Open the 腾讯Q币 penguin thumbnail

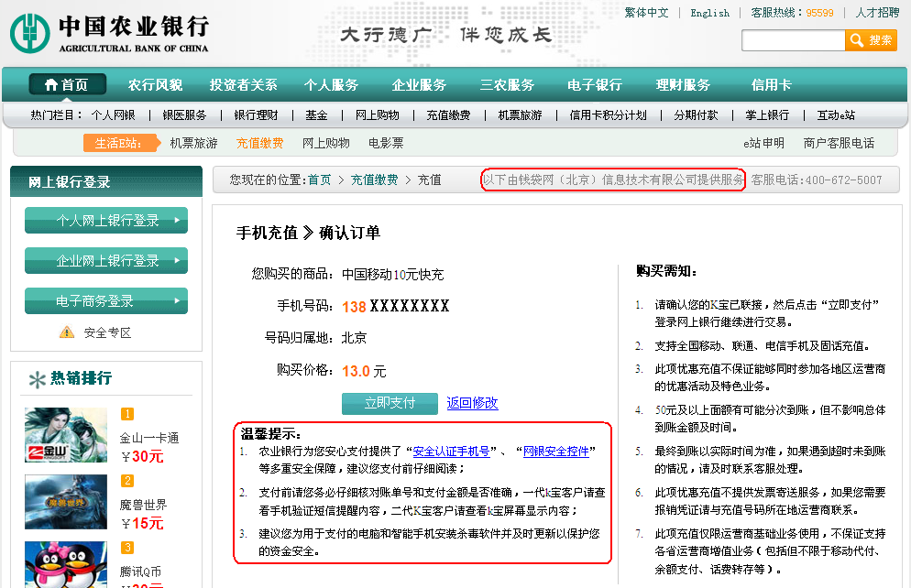coord(66,564)
